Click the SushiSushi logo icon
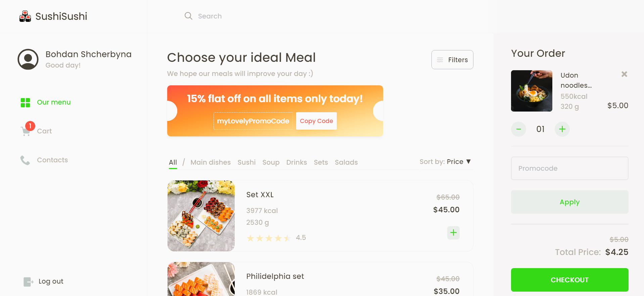This screenshot has width=644, height=296. point(25,16)
